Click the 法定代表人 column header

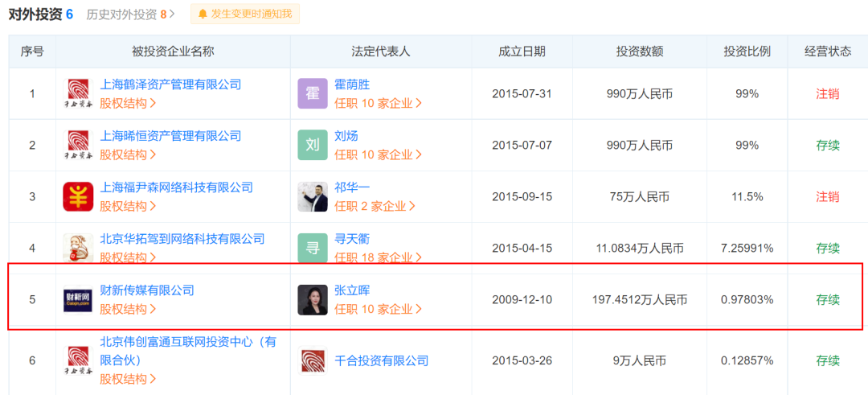click(x=381, y=51)
